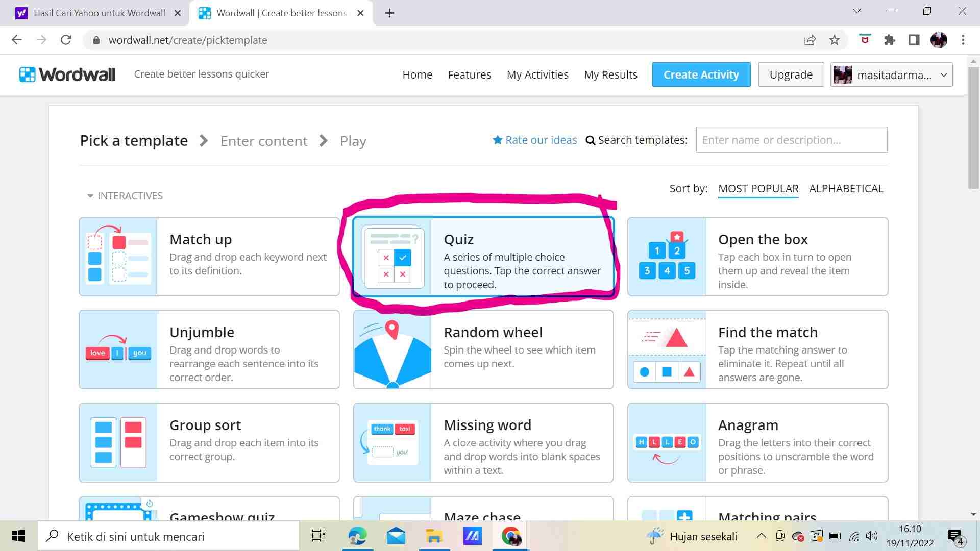
Task: Go back using the browser back arrow
Action: pyautogui.click(x=17, y=40)
